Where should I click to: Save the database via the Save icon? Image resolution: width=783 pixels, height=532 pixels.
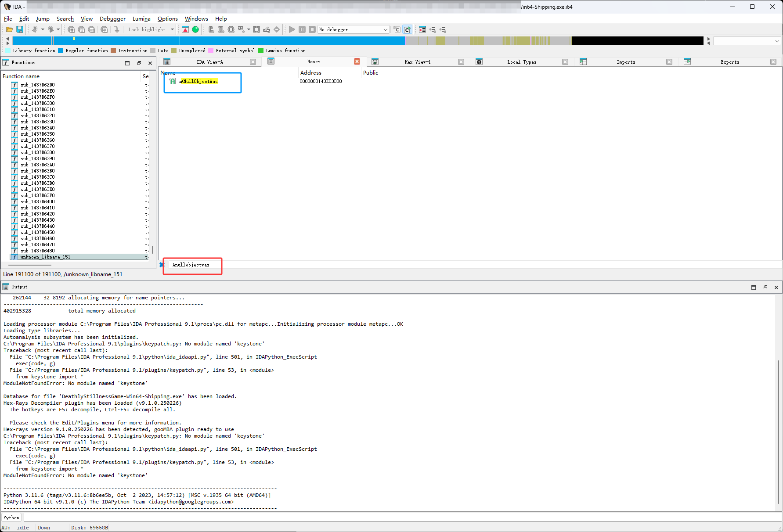pyautogui.click(x=20, y=29)
